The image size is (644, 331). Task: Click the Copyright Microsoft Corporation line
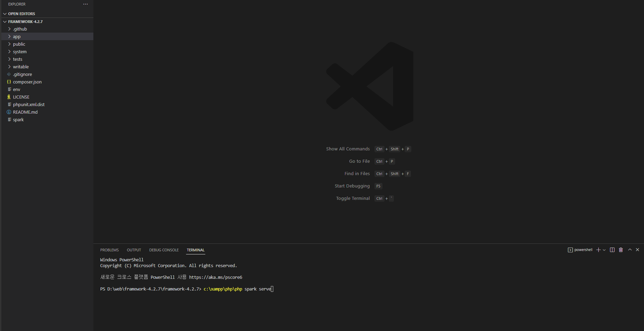(x=169, y=266)
